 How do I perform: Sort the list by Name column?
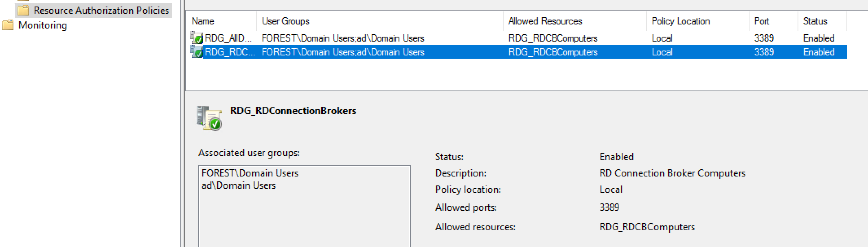pos(222,21)
